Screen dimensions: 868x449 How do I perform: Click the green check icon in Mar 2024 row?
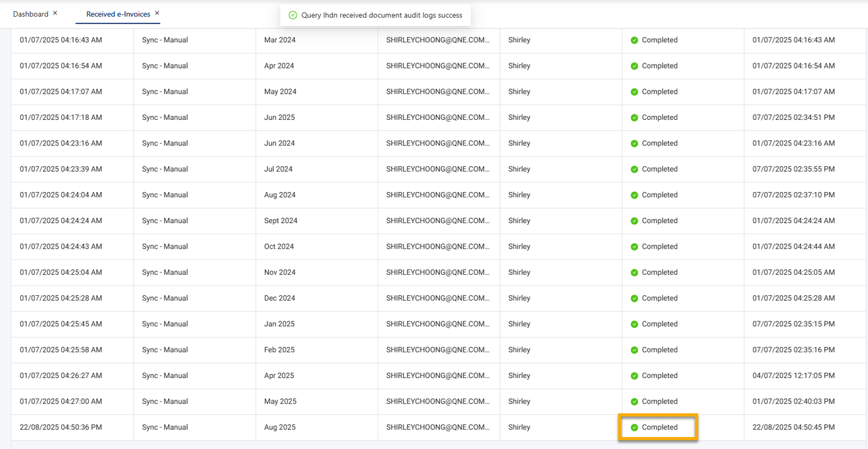click(634, 40)
